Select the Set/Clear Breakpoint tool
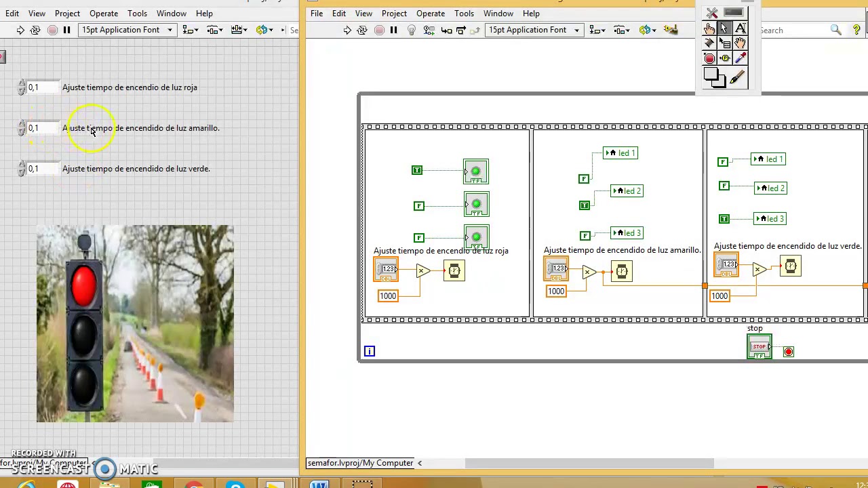This screenshot has height=488, width=868. coord(709,58)
